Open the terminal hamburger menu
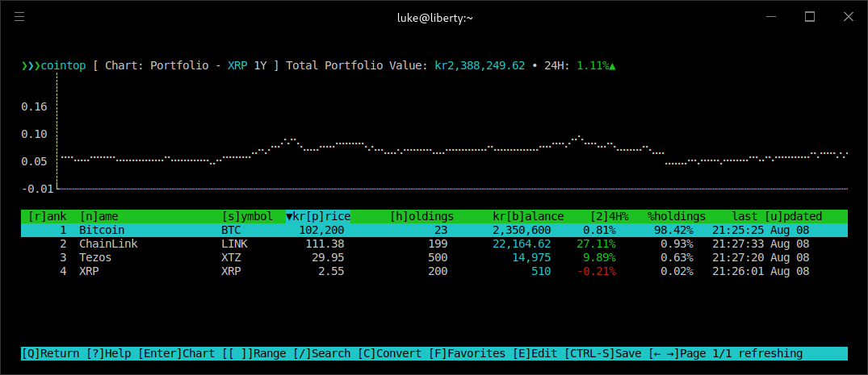868x375 pixels. click(19, 17)
